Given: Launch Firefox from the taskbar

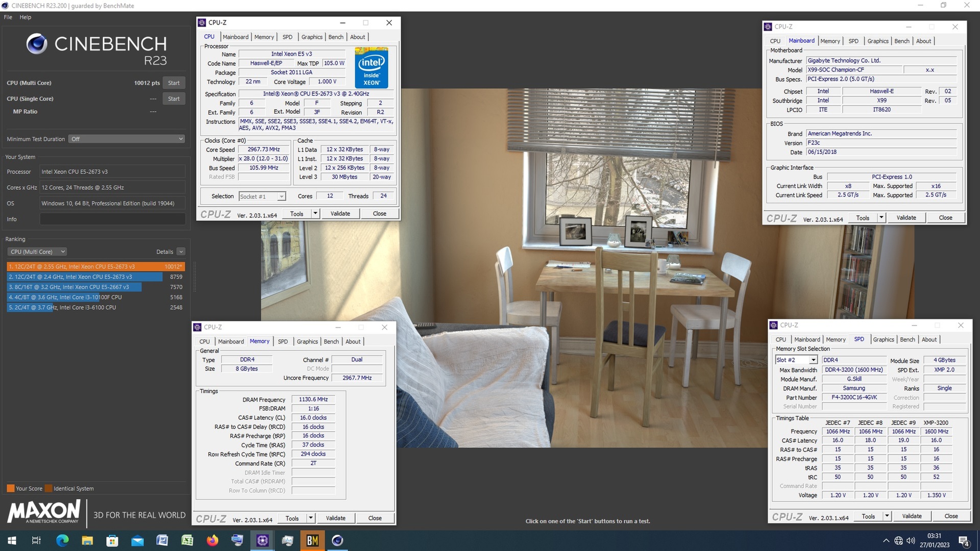Looking at the screenshot, I should point(212,540).
